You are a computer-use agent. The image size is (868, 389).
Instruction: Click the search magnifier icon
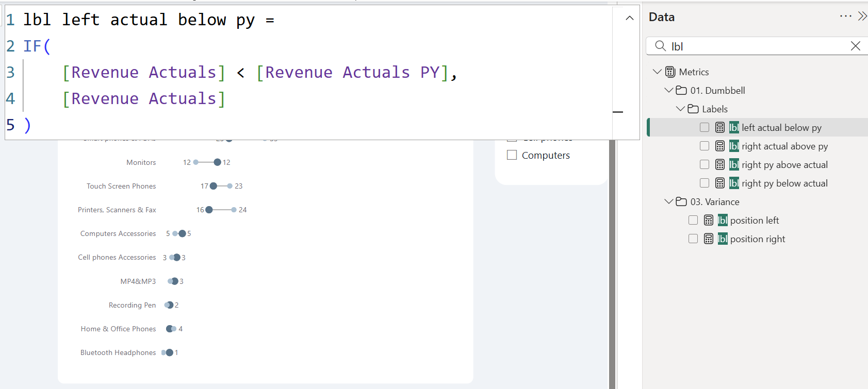tap(660, 46)
